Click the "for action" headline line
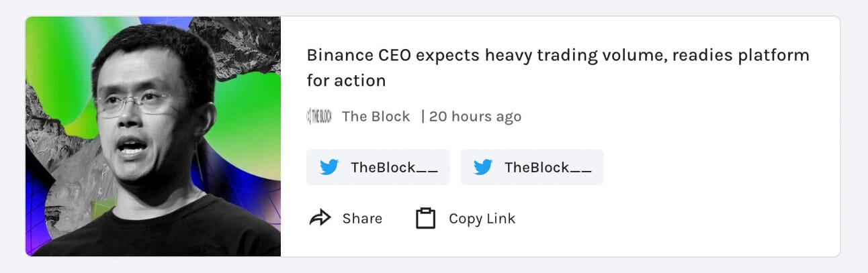This screenshot has width=868, height=273. point(346,81)
